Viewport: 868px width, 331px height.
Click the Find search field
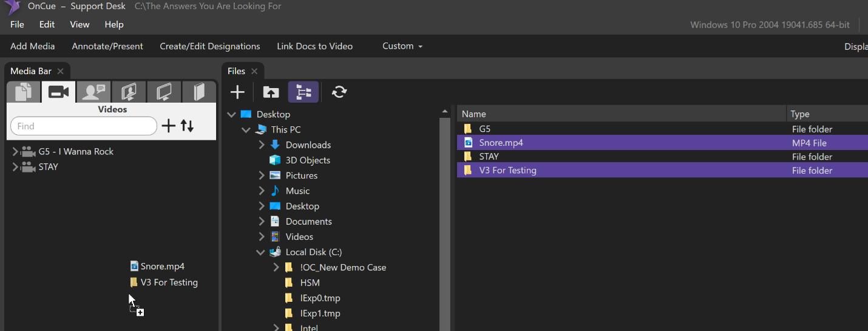84,126
